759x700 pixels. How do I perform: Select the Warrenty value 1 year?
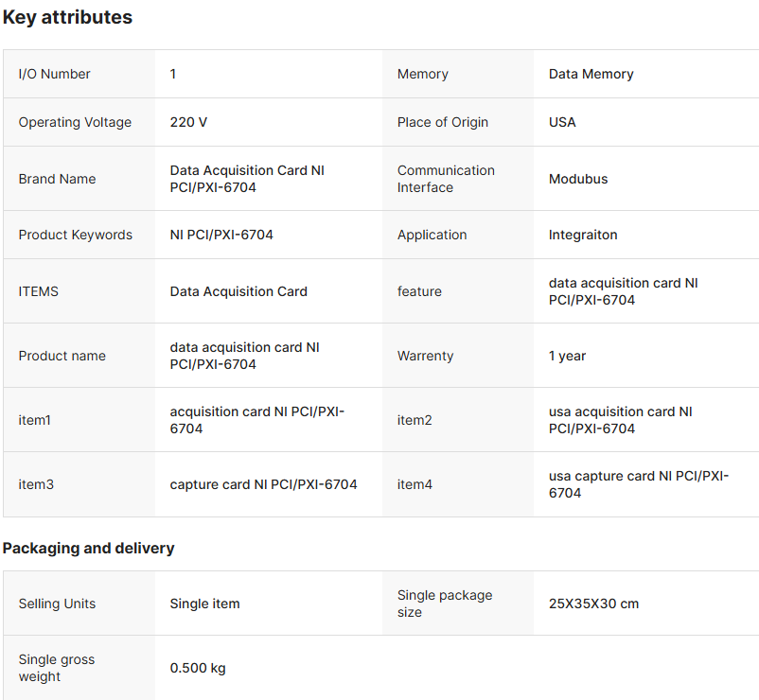(x=567, y=356)
